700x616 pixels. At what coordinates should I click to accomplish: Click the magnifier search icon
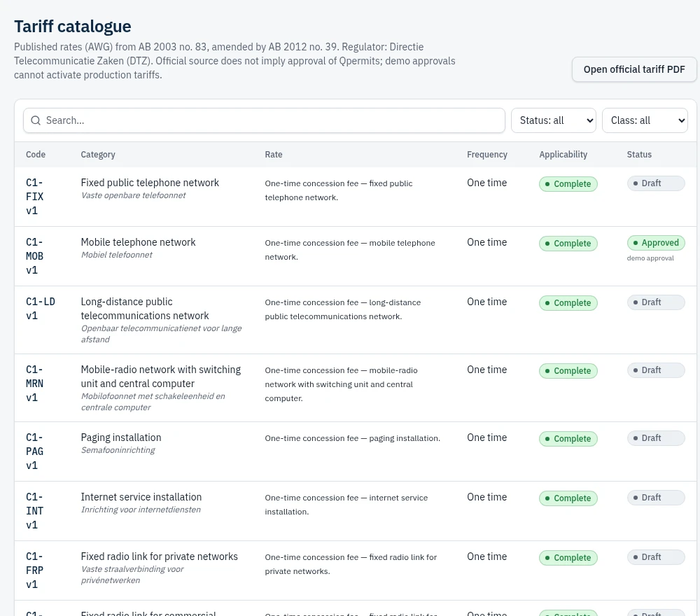coord(36,120)
